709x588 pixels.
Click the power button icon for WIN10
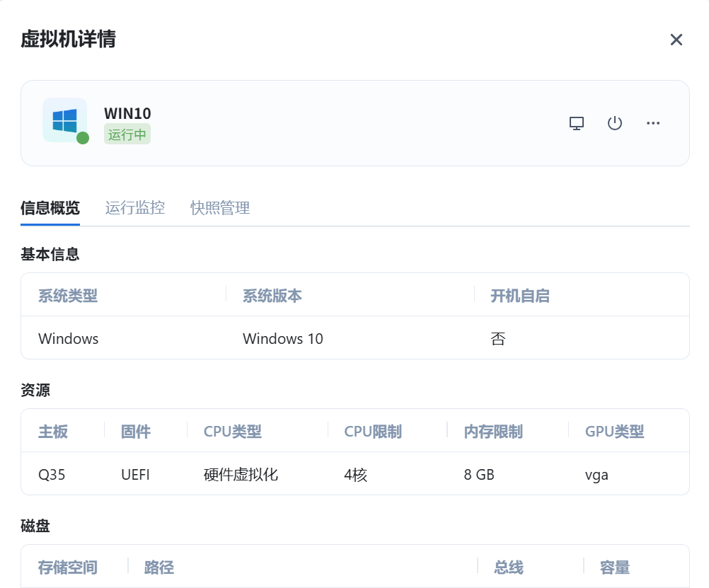(x=614, y=123)
